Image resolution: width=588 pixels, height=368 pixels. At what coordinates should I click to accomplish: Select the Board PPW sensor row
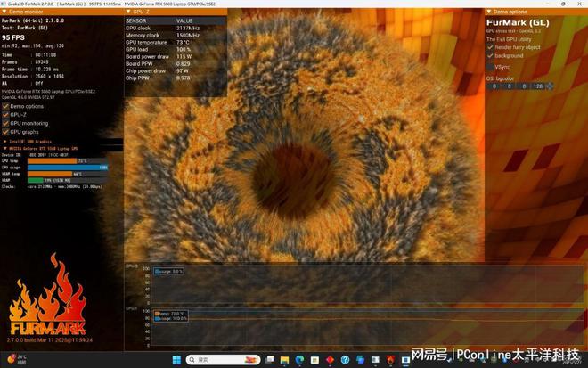point(176,64)
